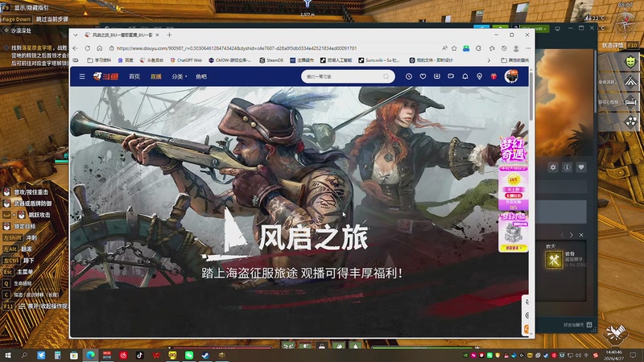This screenshot has height=362, width=644.
Task: Open the 鱼吧 nav item
Action: click(201, 76)
